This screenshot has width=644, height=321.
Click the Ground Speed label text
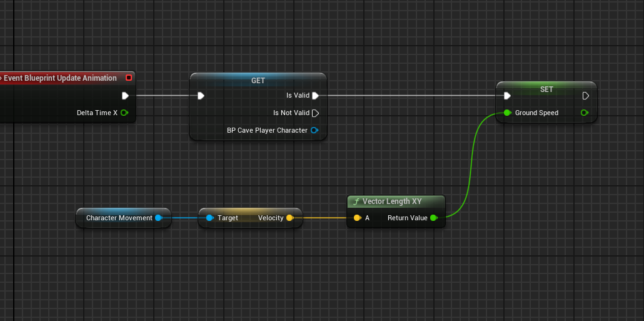point(536,113)
